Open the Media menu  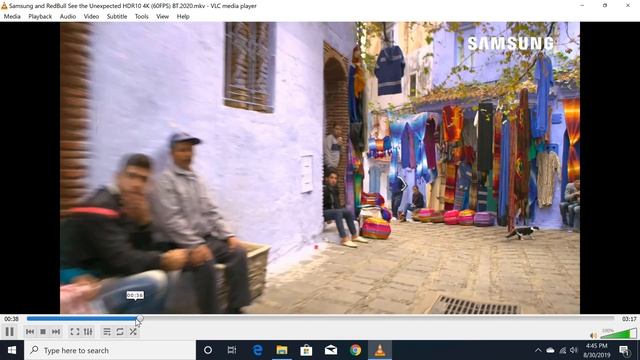pos(12,17)
